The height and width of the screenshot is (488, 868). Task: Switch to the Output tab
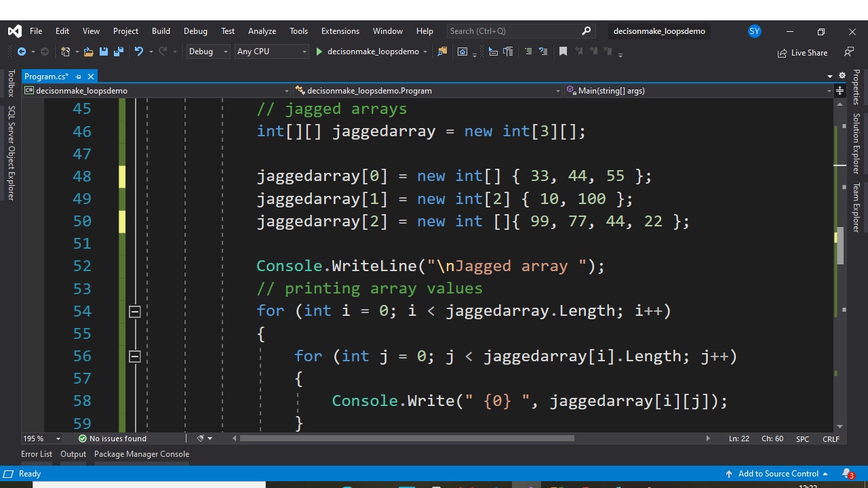tap(73, 454)
